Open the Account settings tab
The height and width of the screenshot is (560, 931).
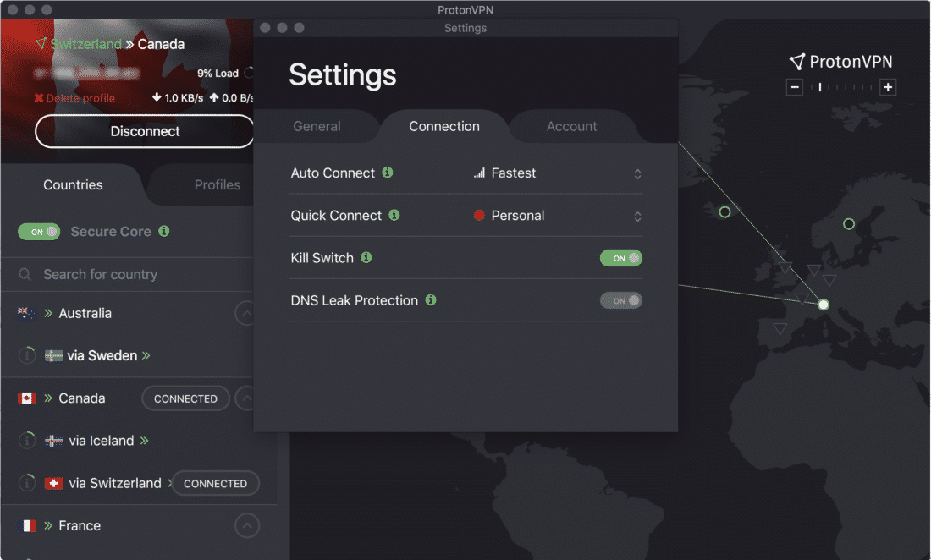[x=572, y=126]
